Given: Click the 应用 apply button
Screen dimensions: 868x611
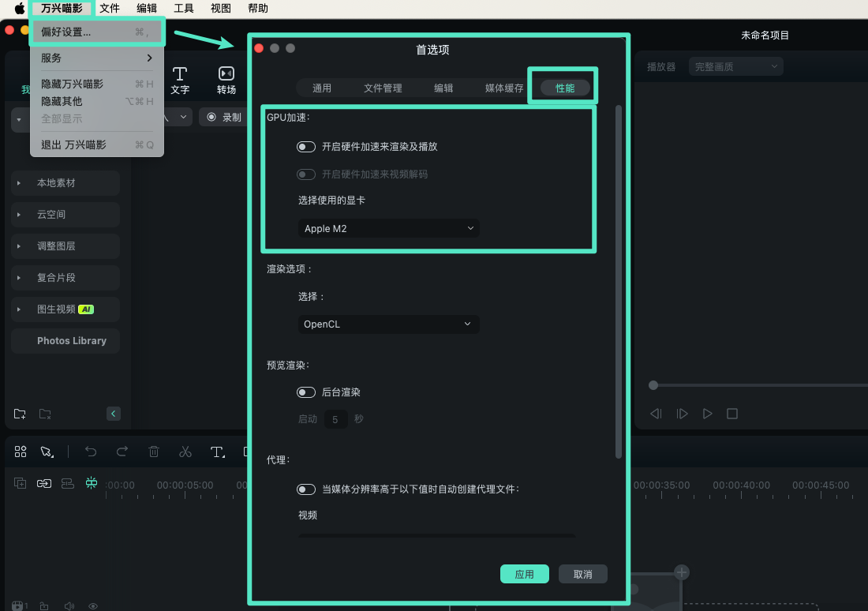Looking at the screenshot, I should [x=524, y=574].
